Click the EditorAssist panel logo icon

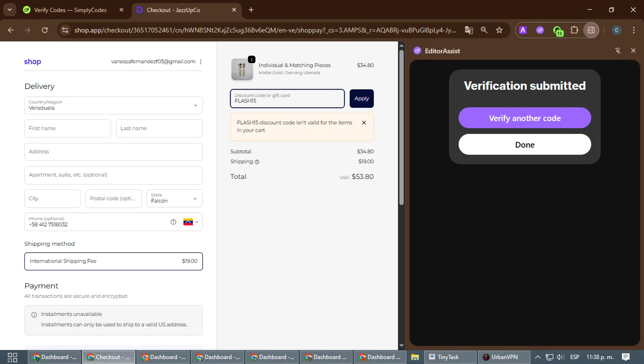pos(417,51)
